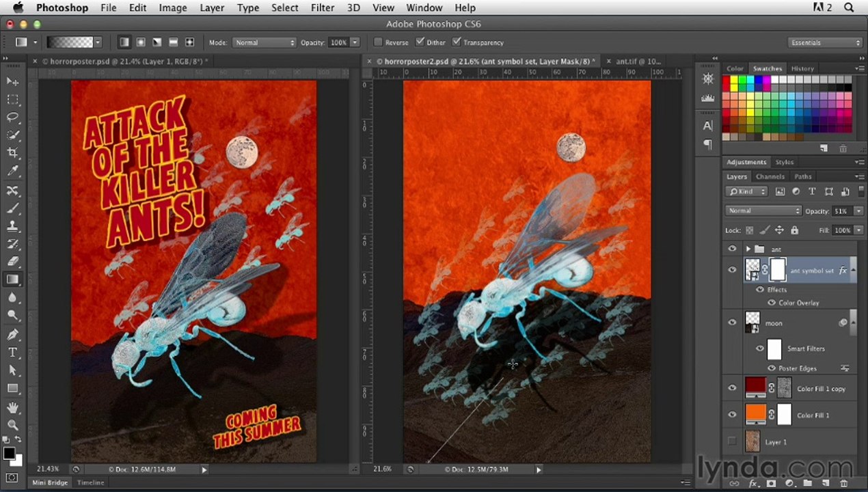Select the Hand tool
The image size is (868, 492).
pyautogui.click(x=12, y=408)
